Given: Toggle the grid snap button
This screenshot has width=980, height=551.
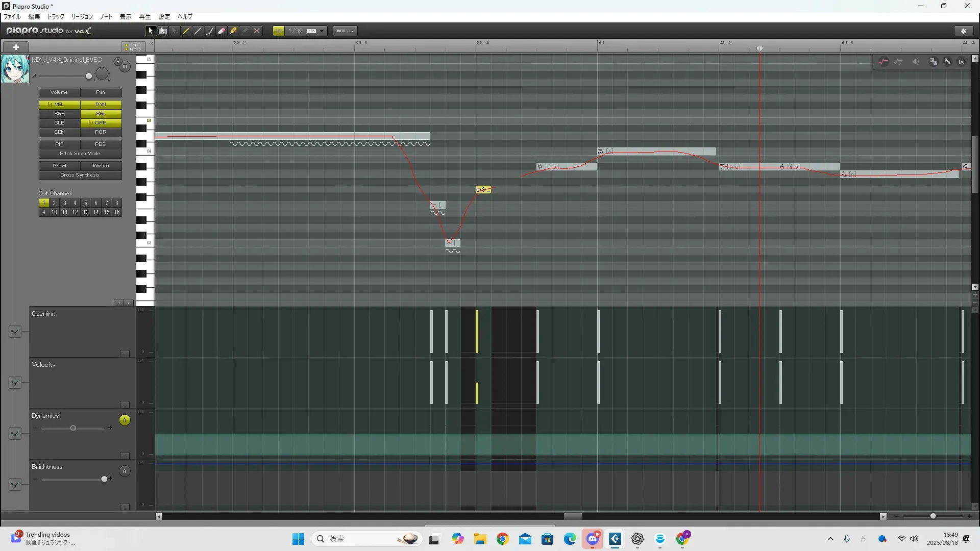Looking at the screenshot, I should (x=279, y=31).
